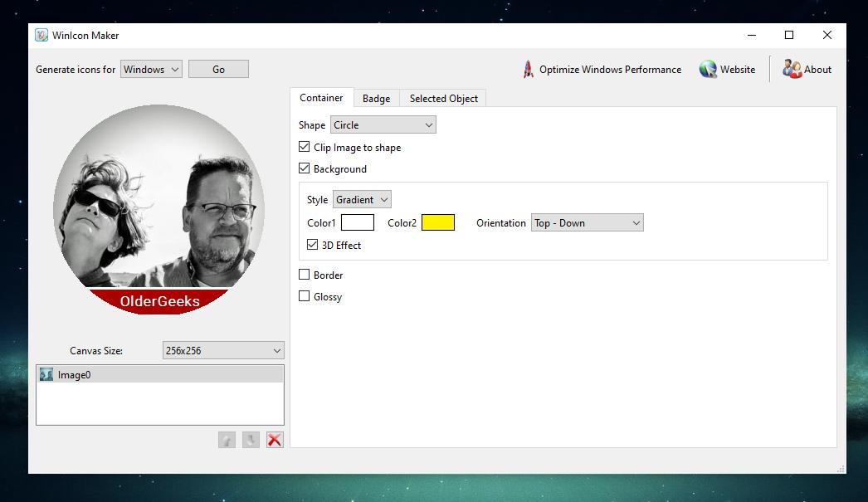The image size is (868, 502).
Task: Switch to the Badge tab
Action: [x=377, y=99]
